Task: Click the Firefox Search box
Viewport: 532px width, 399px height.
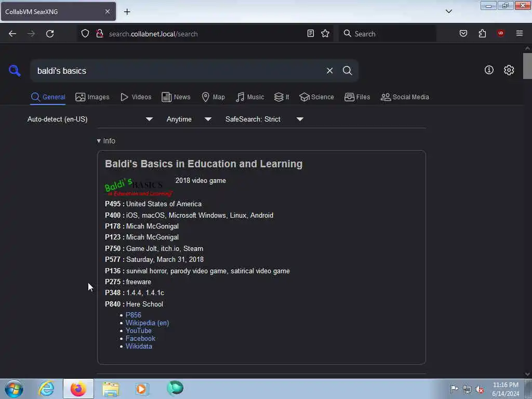Action: [388, 34]
